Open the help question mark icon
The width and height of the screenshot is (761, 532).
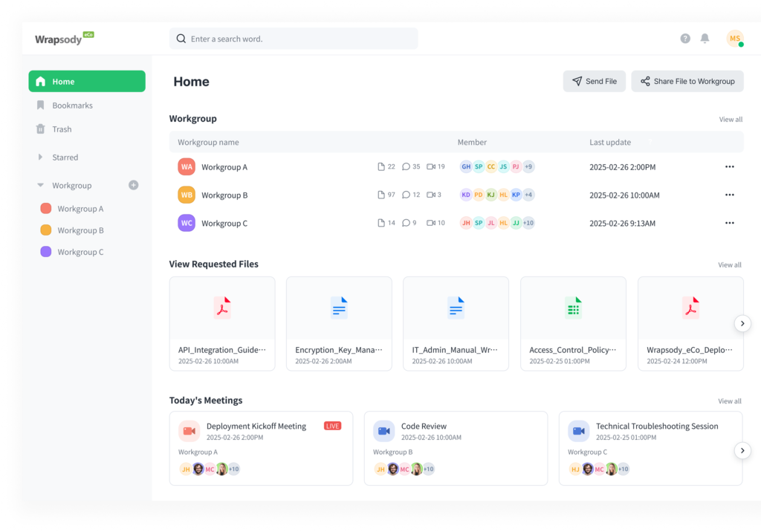pos(684,39)
